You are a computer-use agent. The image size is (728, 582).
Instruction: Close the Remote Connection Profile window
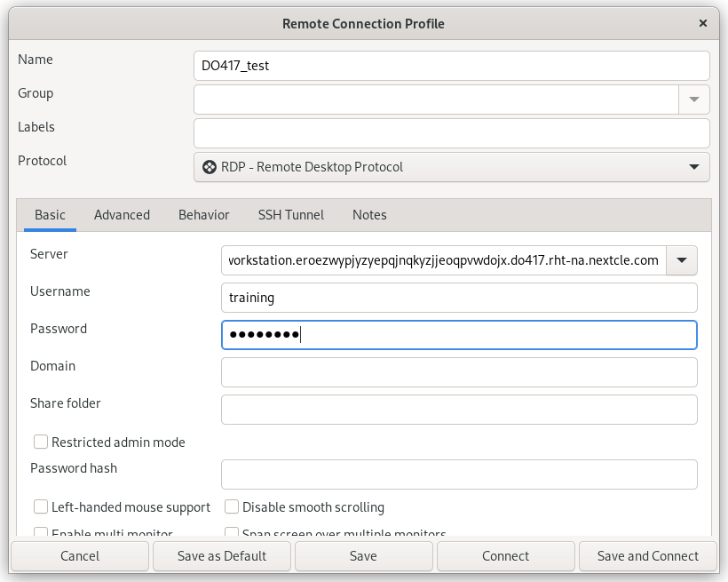tap(703, 24)
